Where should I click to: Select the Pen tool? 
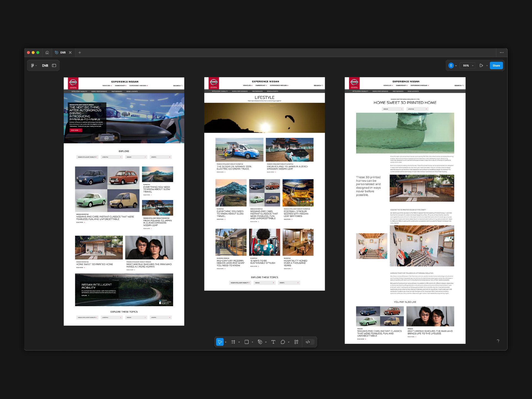[x=260, y=342]
